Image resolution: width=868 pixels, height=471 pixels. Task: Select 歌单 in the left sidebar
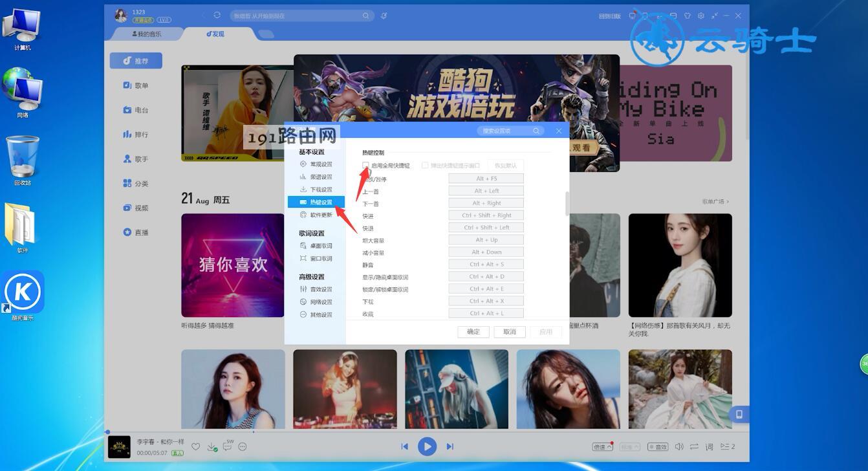coord(136,85)
